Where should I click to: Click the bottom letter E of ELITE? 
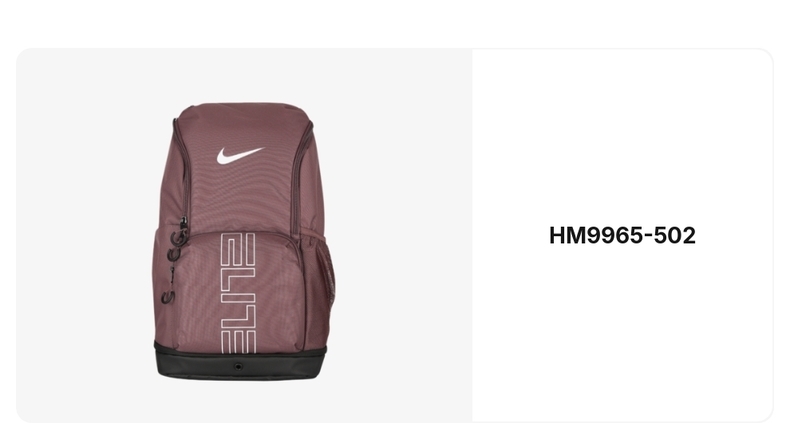(x=238, y=342)
